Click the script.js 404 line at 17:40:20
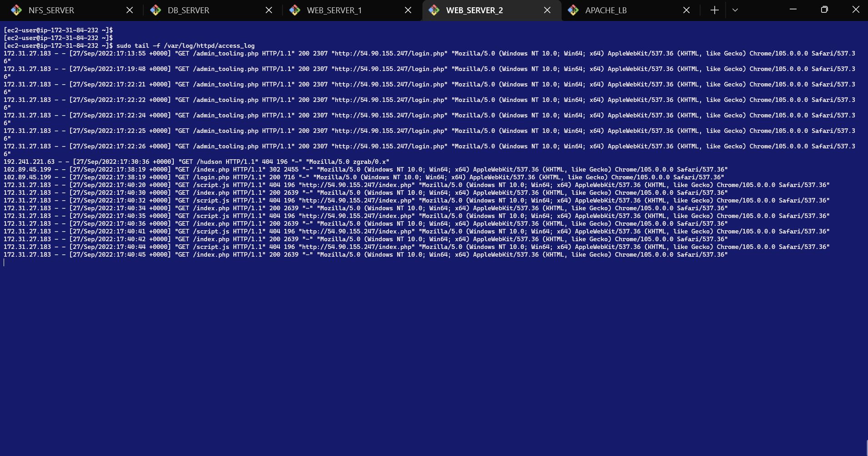Viewport: 868px width, 456px height. pos(417,185)
